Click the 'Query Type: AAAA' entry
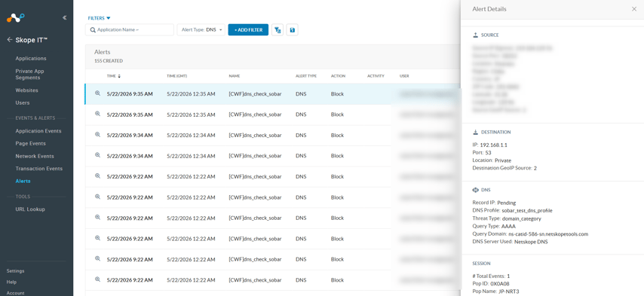 point(494,226)
